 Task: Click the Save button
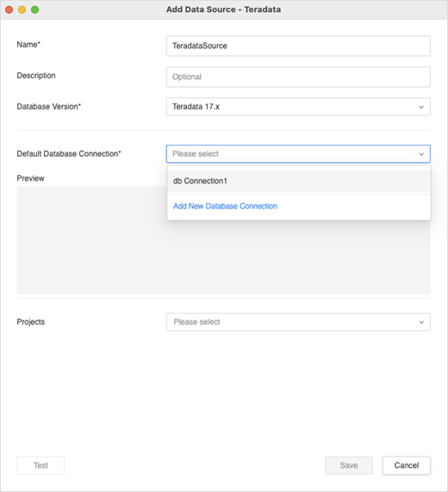tap(349, 465)
